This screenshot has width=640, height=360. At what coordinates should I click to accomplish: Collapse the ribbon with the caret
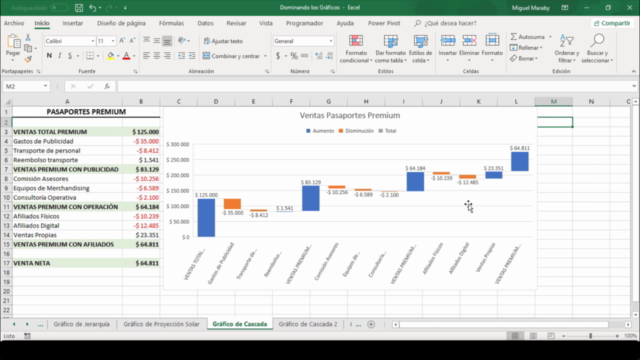point(633,71)
